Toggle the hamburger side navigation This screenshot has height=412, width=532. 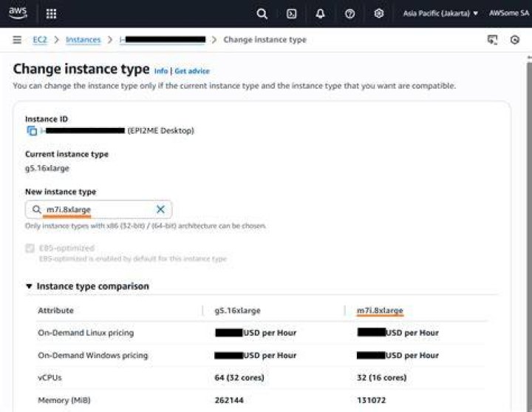(x=17, y=40)
